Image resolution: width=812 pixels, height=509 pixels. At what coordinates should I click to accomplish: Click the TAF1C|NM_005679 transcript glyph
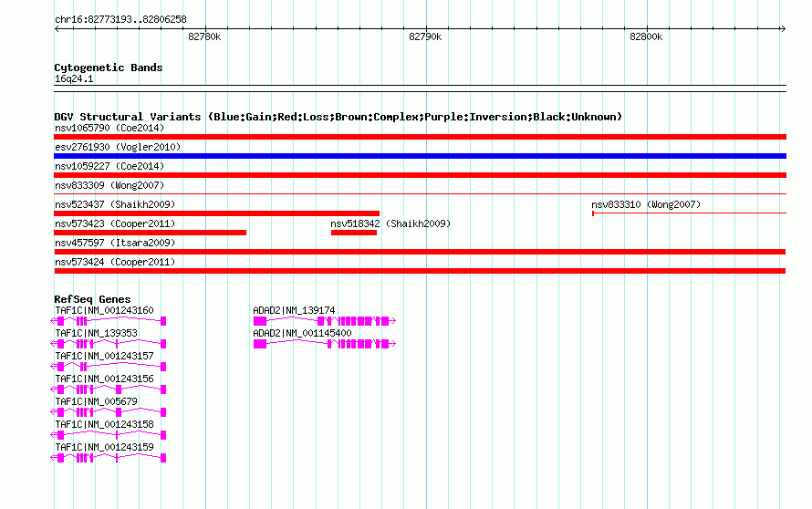(x=109, y=412)
